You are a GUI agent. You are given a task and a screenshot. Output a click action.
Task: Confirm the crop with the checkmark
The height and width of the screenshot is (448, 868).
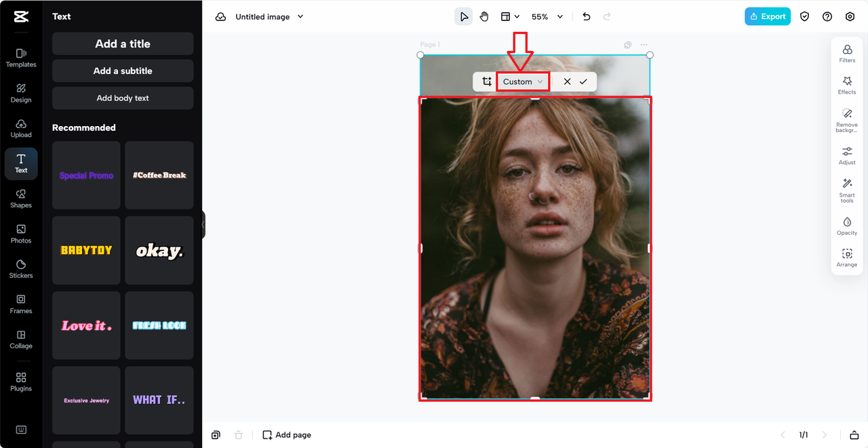pyautogui.click(x=583, y=81)
